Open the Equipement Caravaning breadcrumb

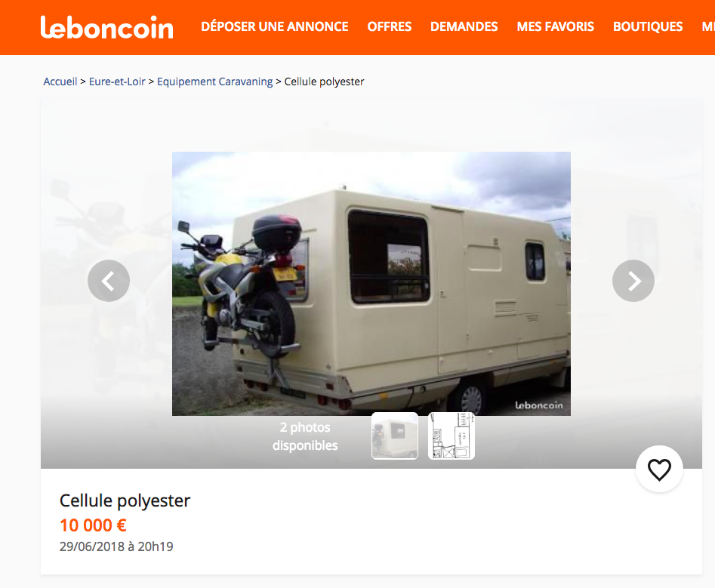[214, 82]
